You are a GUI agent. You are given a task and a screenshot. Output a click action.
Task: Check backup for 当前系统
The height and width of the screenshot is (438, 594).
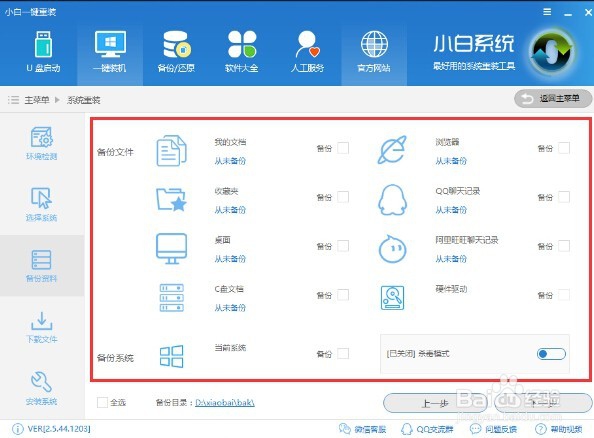pyautogui.click(x=343, y=354)
